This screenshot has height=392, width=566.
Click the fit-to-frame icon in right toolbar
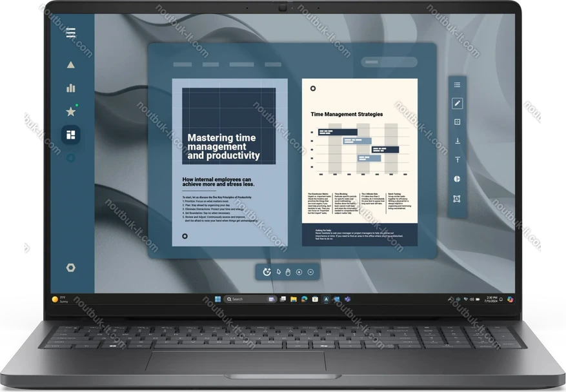tap(457, 122)
